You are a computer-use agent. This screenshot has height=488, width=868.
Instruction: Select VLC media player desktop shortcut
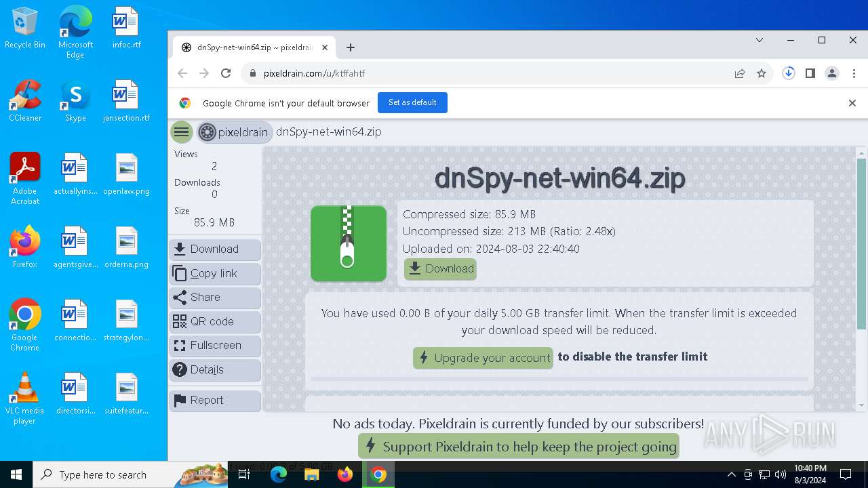25,399
